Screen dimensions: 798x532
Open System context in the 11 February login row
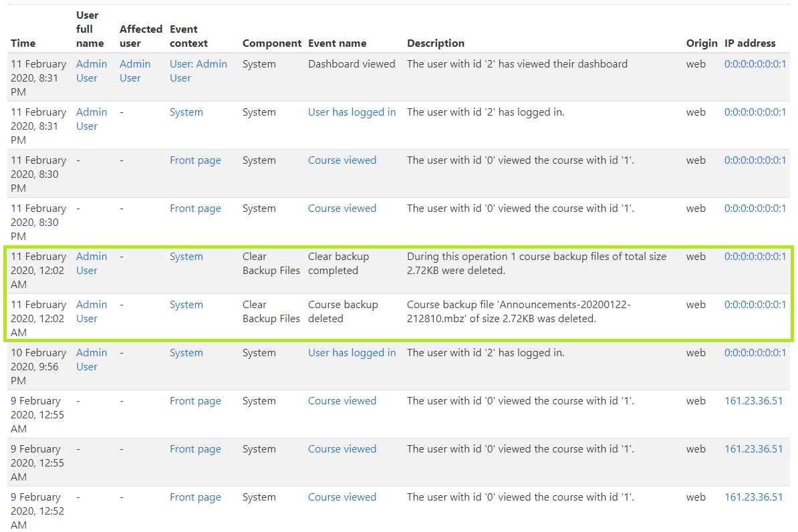point(186,112)
